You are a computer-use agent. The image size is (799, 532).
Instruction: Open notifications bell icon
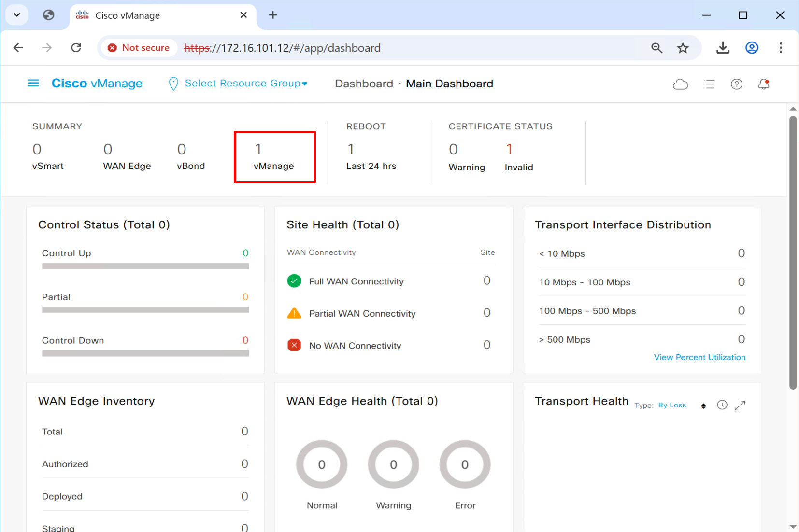763,84
